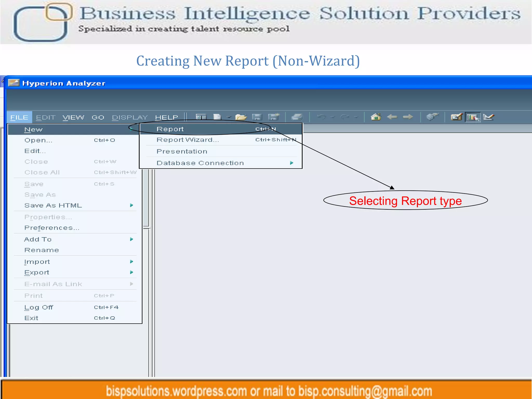
Task: Expand the Export submenu
Action: tap(74, 272)
